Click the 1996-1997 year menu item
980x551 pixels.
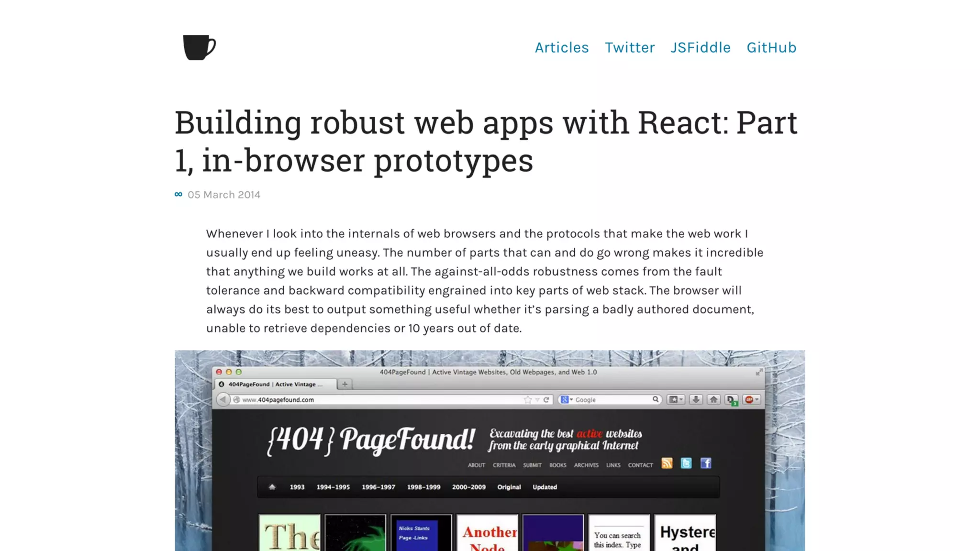(x=378, y=487)
